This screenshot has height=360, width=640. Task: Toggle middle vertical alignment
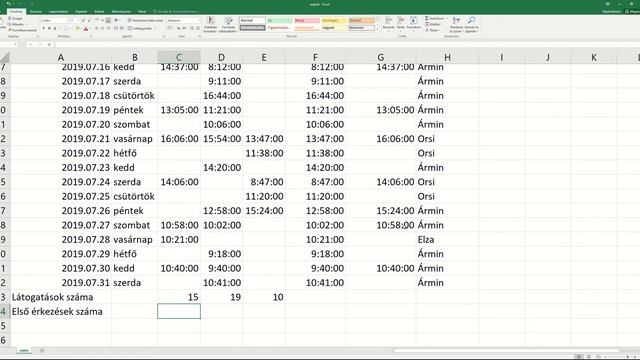102,20
